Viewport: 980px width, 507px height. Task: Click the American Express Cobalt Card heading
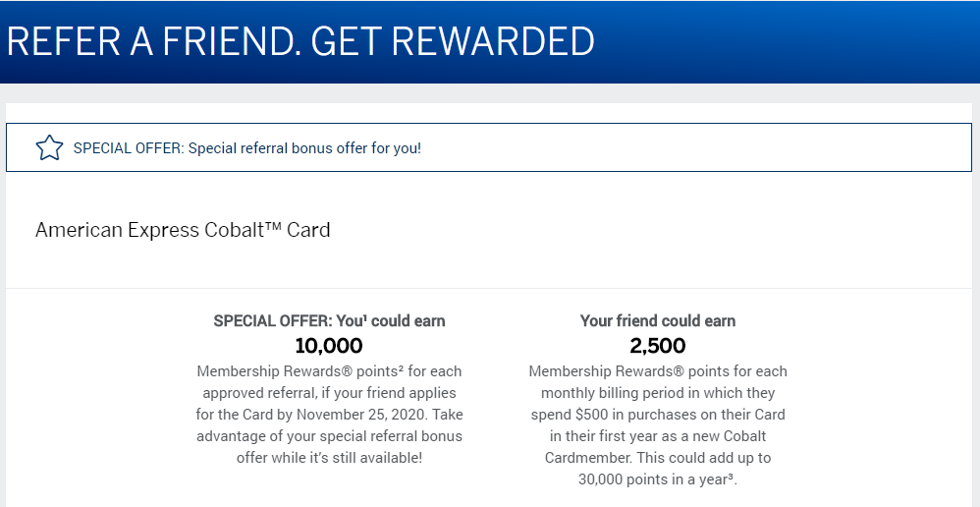(x=183, y=230)
